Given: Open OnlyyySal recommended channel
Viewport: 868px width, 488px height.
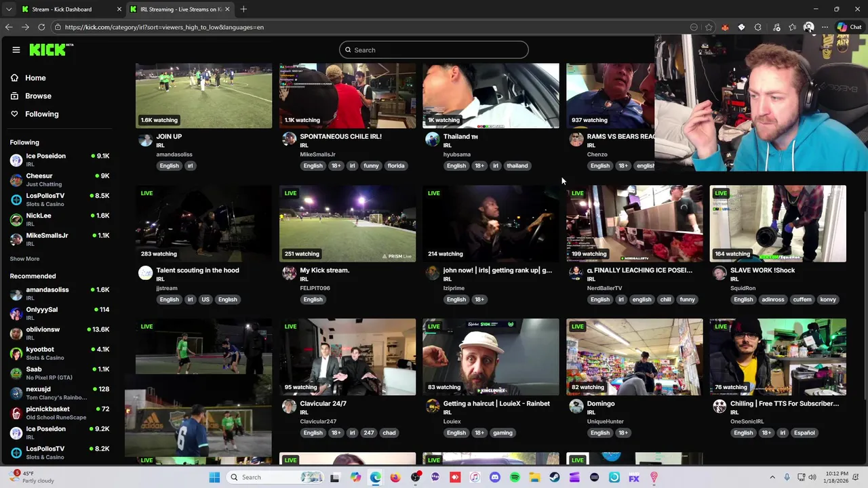Looking at the screenshot, I should pyautogui.click(x=60, y=313).
